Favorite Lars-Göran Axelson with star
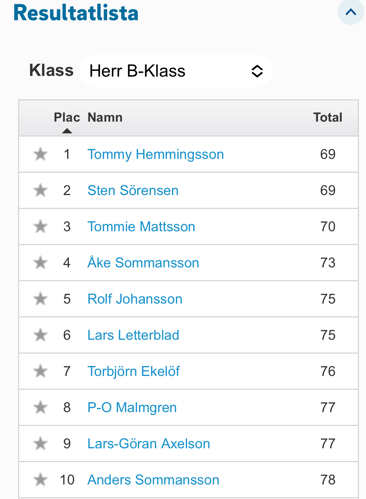This screenshot has height=499, width=366. [x=40, y=444]
